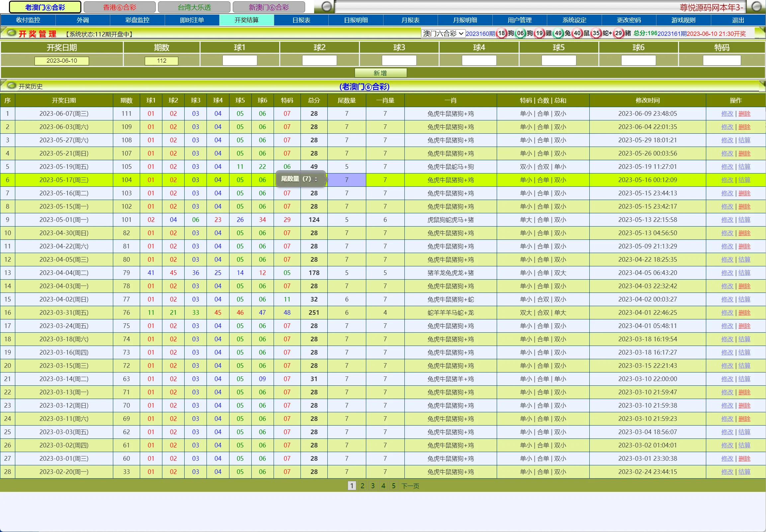The height and width of the screenshot is (532, 766).
Task: Click the 新增 button
Action: pyautogui.click(x=380, y=73)
